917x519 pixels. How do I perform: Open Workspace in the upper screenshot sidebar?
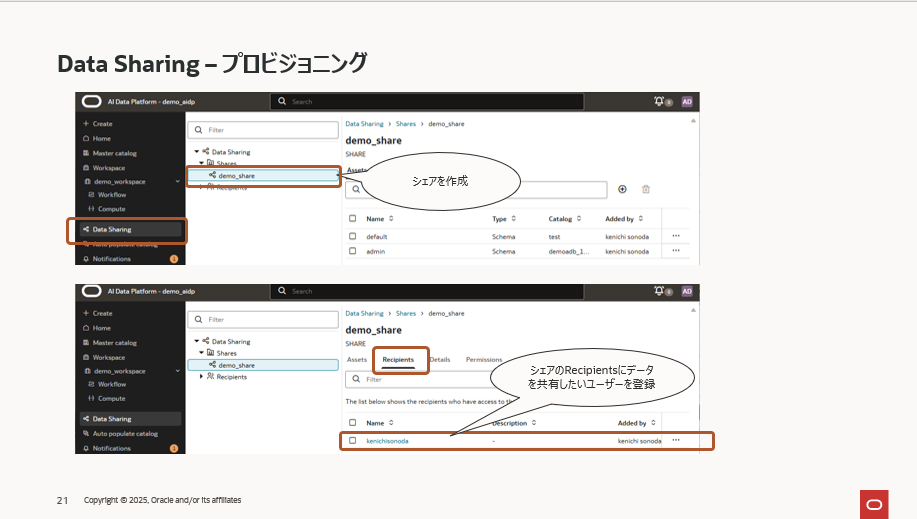click(x=104, y=168)
